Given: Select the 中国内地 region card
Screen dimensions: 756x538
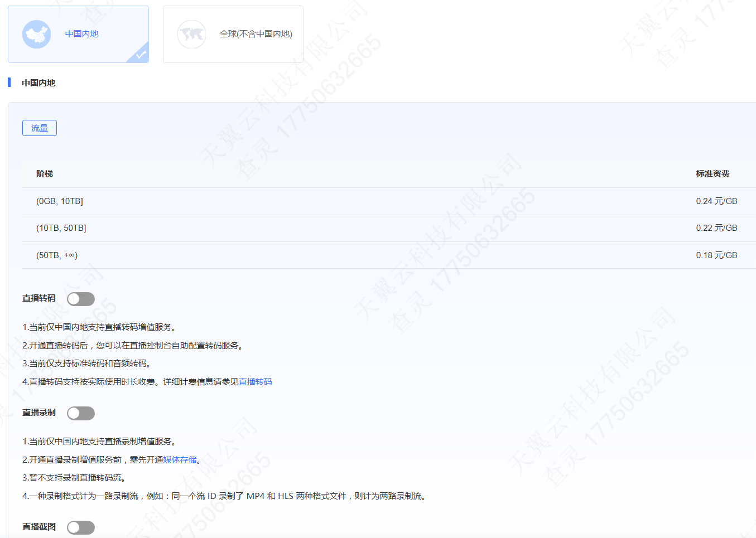Looking at the screenshot, I should (x=78, y=34).
